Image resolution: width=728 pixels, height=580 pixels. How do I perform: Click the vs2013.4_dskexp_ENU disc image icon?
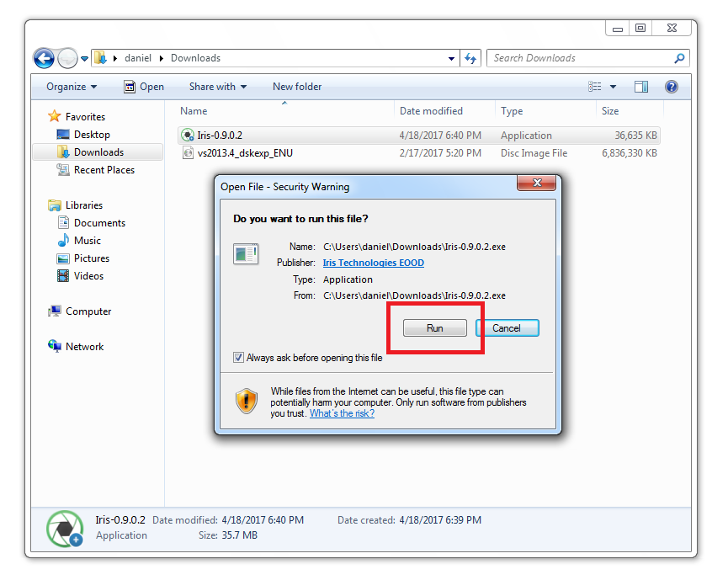click(188, 152)
